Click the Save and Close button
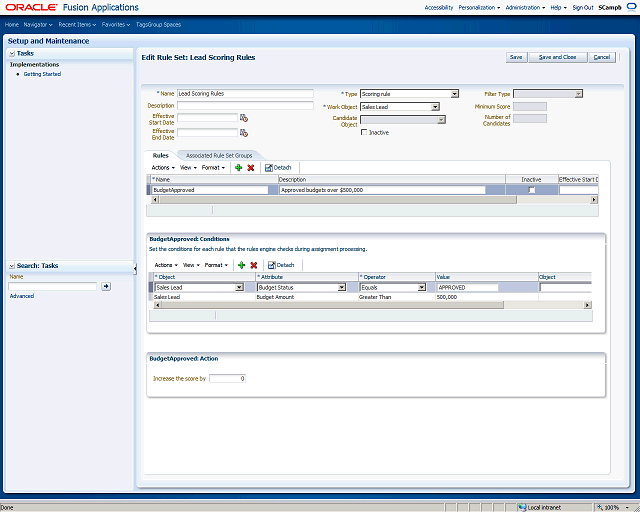The height and width of the screenshot is (512, 640). 558,57
